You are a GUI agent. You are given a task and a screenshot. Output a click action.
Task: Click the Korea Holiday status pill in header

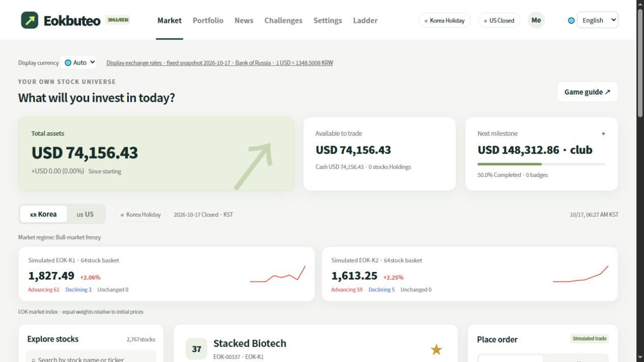(x=444, y=20)
